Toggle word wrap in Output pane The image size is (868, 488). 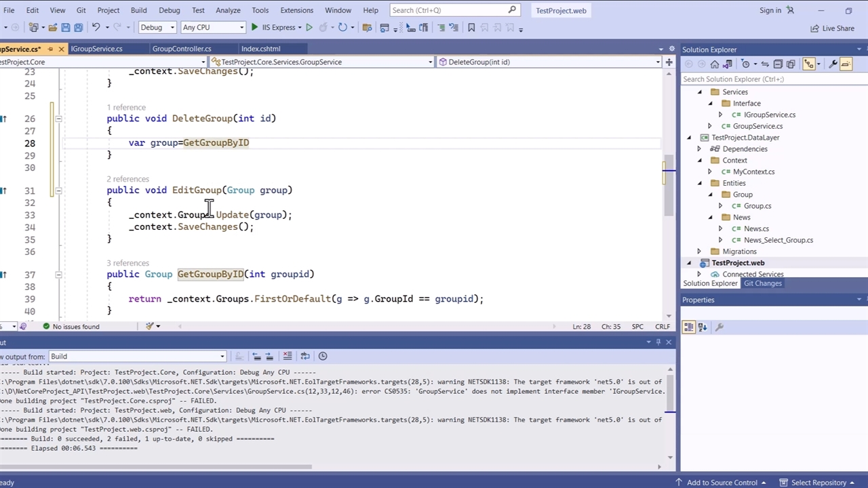click(305, 357)
